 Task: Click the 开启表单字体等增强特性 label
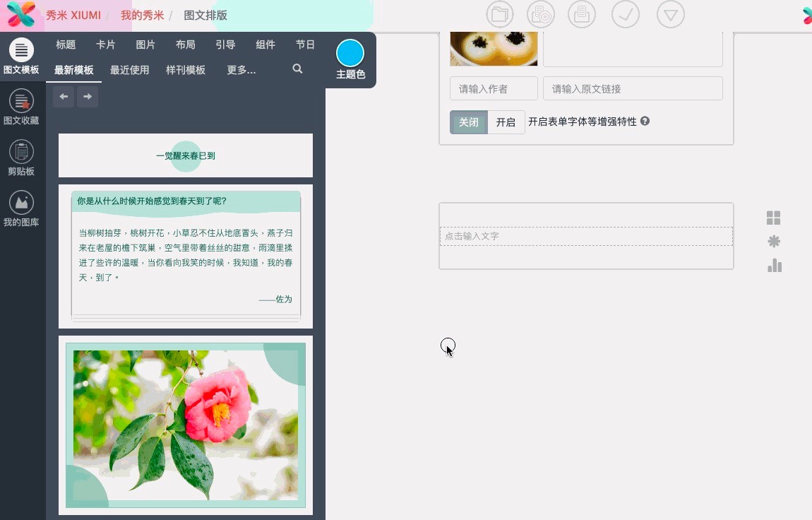[582, 122]
